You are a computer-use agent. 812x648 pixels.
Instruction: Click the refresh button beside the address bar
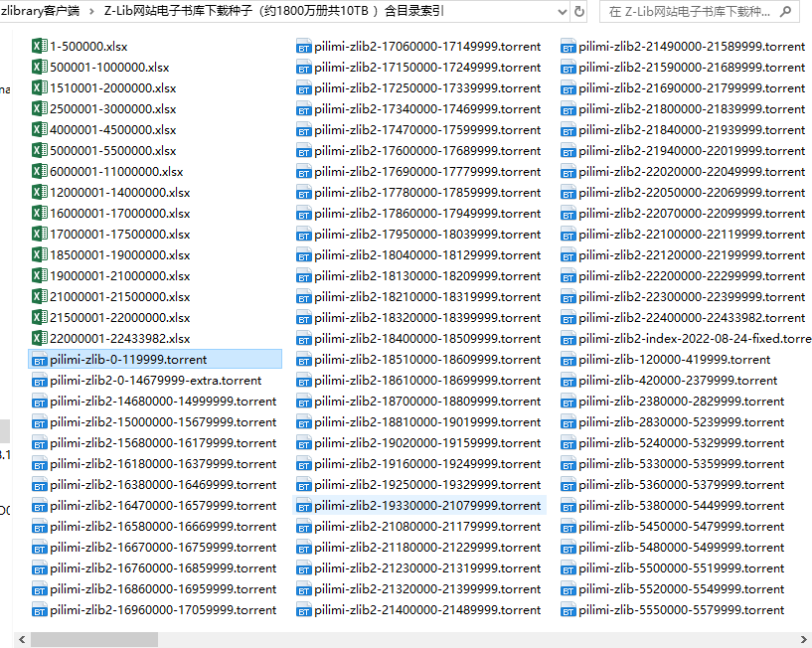click(x=579, y=12)
